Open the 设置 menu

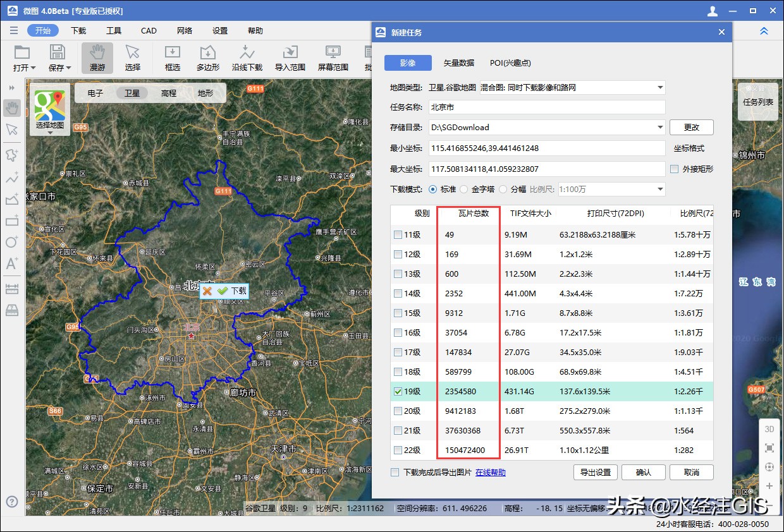pyautogui.click(x=219, y=30)
